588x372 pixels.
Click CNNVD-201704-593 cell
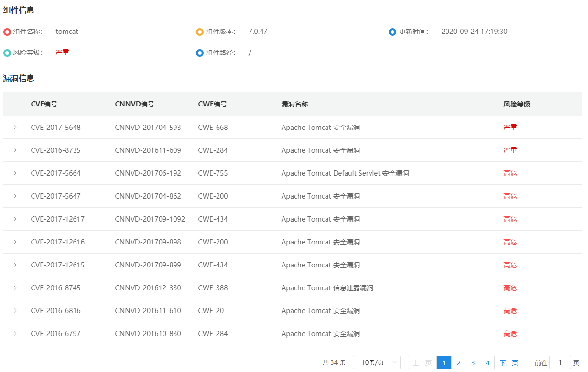coord(148,128)
